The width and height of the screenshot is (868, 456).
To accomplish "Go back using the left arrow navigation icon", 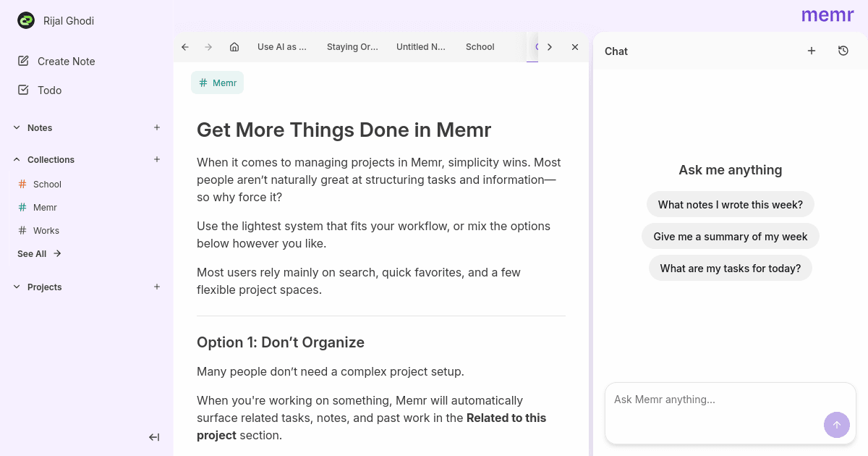I will point(184,46).
